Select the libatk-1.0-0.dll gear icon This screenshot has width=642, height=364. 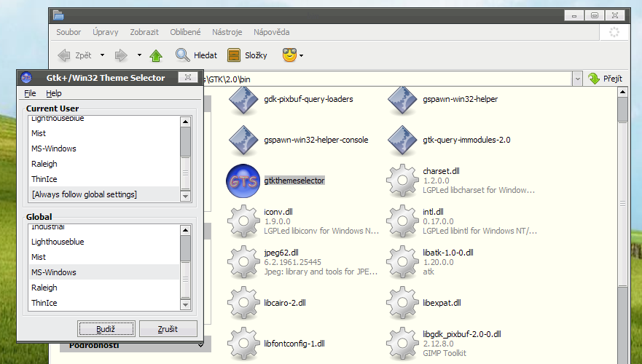click(402, 262)
